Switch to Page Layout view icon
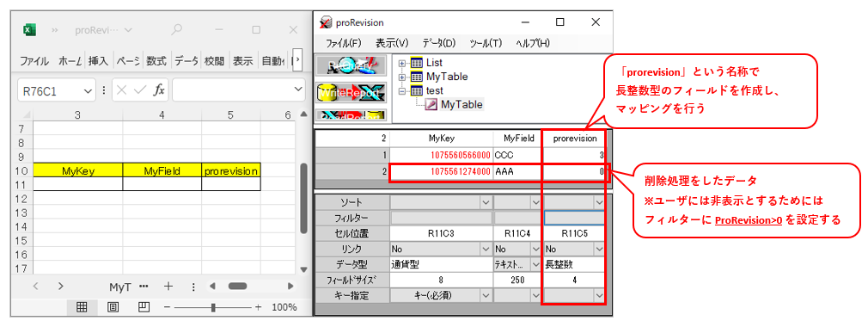Screen dimensions: 868x327 (x=113, y=306)
